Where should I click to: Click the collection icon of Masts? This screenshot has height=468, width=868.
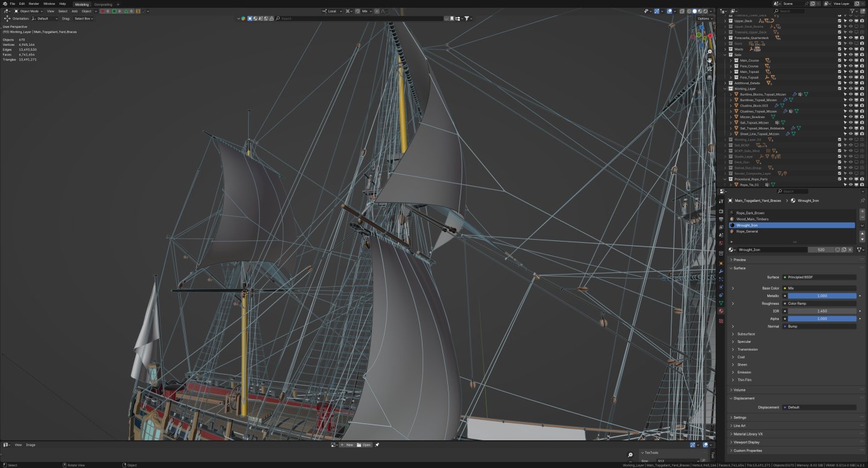(x=731, y=49)
